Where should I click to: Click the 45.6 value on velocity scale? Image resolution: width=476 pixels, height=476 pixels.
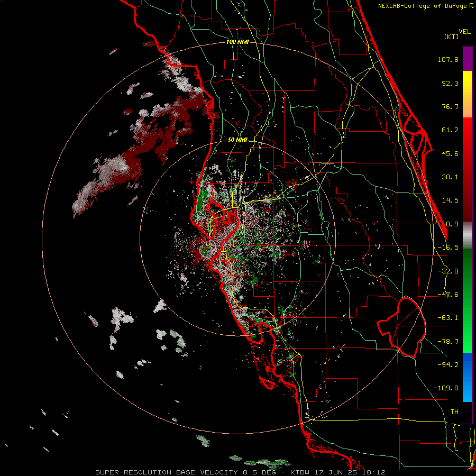pyautogui.click(x=450, y=153)
